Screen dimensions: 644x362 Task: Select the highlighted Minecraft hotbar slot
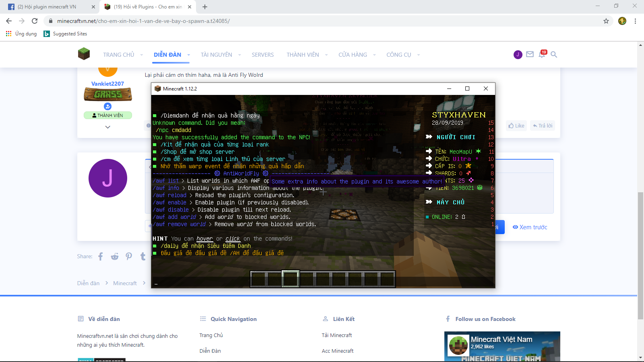click(290, 279)
